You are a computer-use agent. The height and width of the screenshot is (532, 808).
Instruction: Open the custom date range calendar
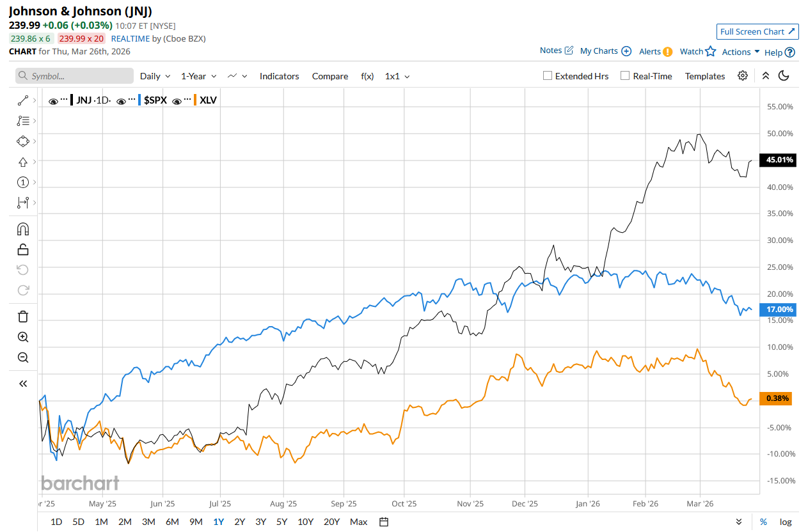click(x=384, y=522)
